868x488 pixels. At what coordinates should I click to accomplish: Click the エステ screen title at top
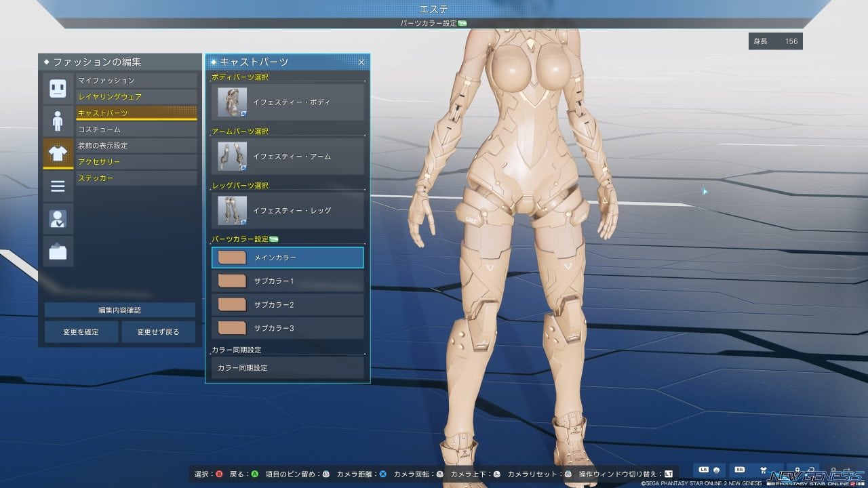coord(433,9)
